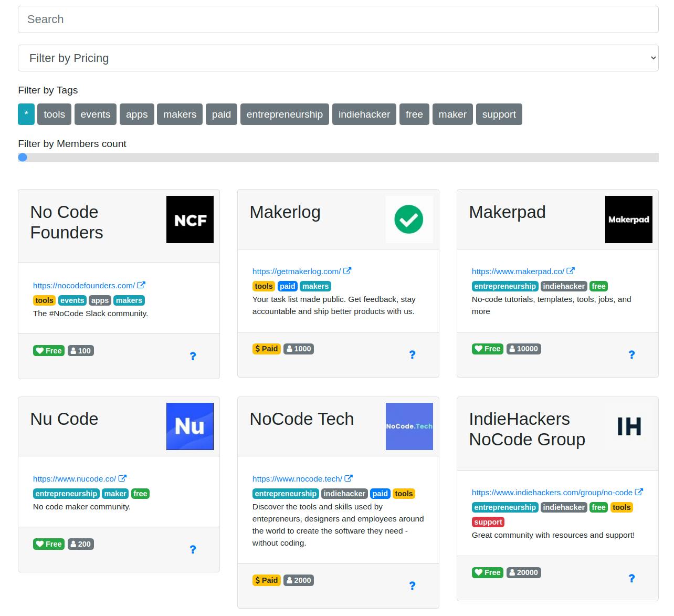Toggle the events tag filter
Image resolution: width=674 pixels, height=616 pixels.
pos(96,114)
